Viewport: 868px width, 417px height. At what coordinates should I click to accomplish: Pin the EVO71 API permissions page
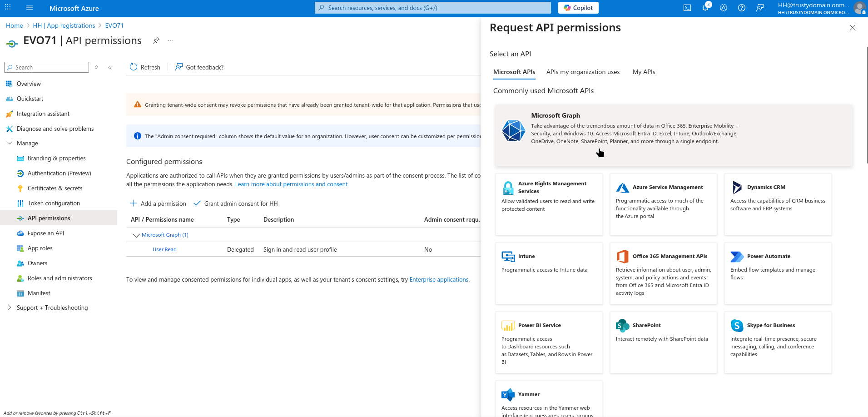coord(156,40)
